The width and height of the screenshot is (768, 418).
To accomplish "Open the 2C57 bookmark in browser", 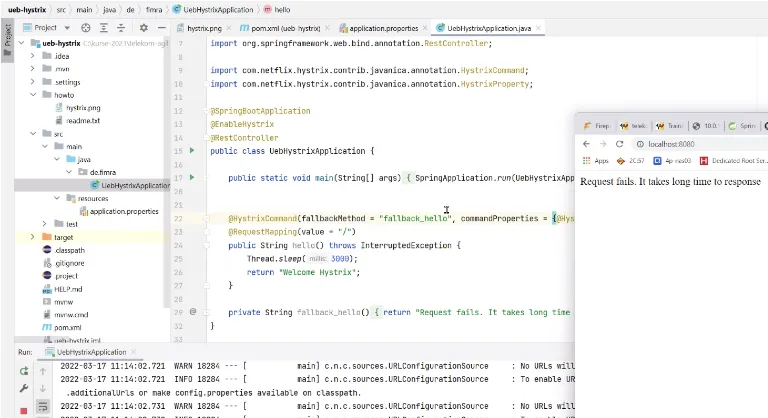I will (630, 161).
